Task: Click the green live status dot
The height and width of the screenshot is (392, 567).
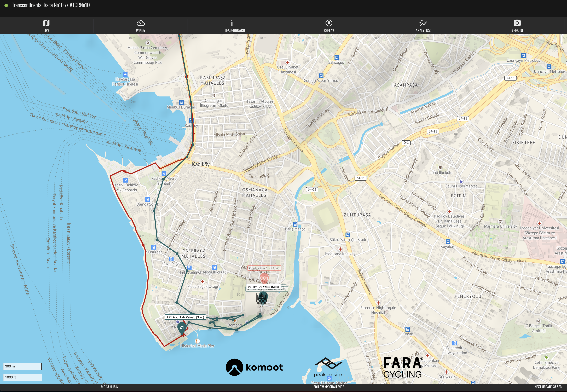Action: 6,5
